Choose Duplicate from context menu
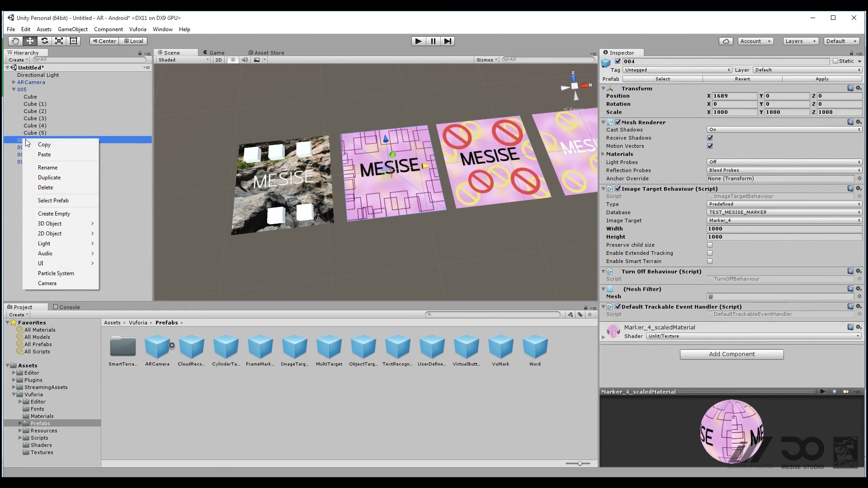 click(49, 178)
